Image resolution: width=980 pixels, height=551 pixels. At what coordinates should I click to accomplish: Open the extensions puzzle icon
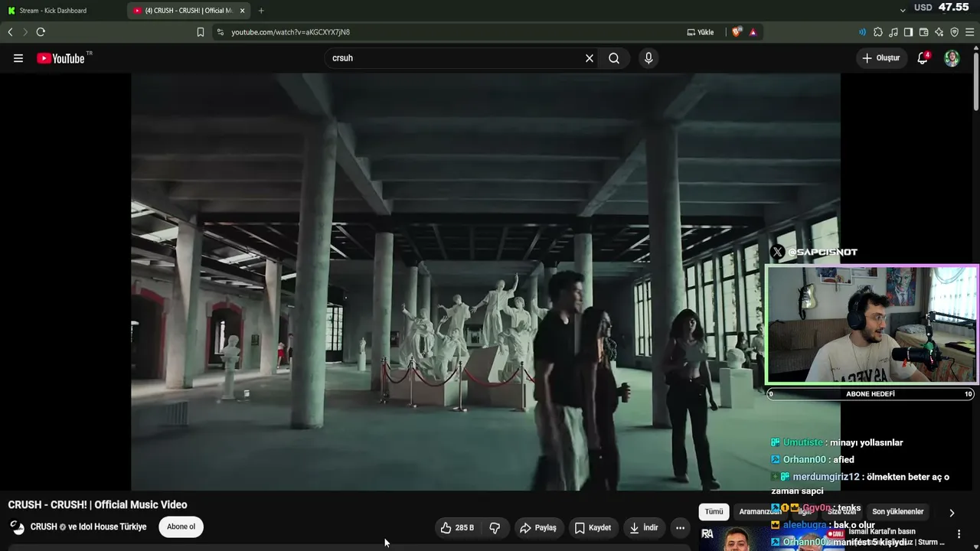tap(878, 32)
